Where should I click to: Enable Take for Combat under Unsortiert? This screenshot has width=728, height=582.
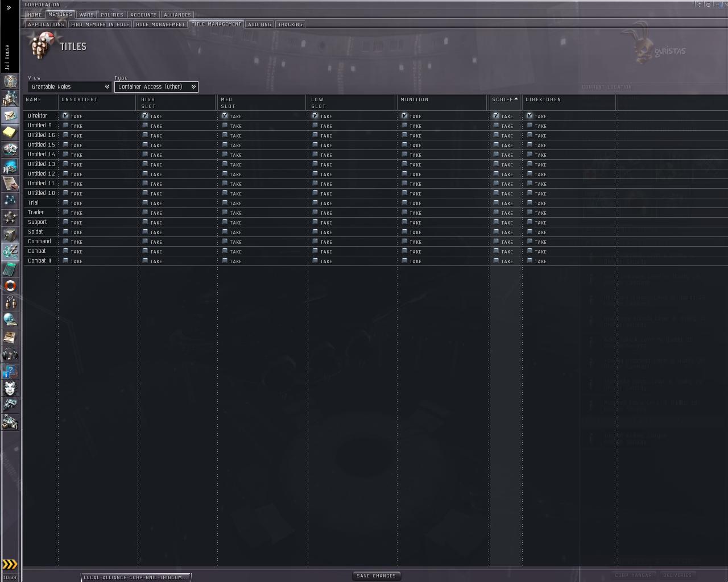(x=65, y=251)
